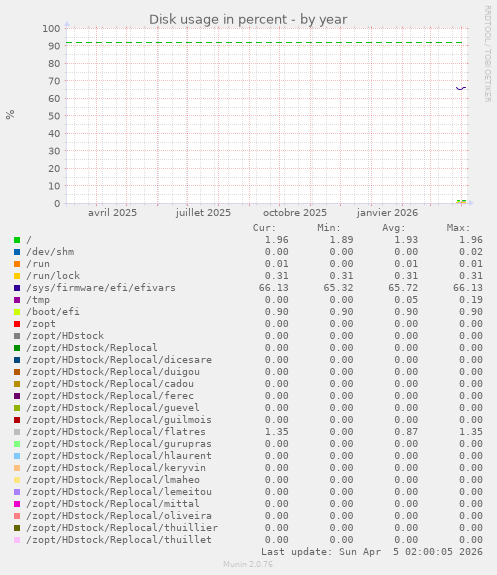Select the /sys/firmware/efi/efivars label
Viewport: 497px width, 575px height.
pos(101,288)
